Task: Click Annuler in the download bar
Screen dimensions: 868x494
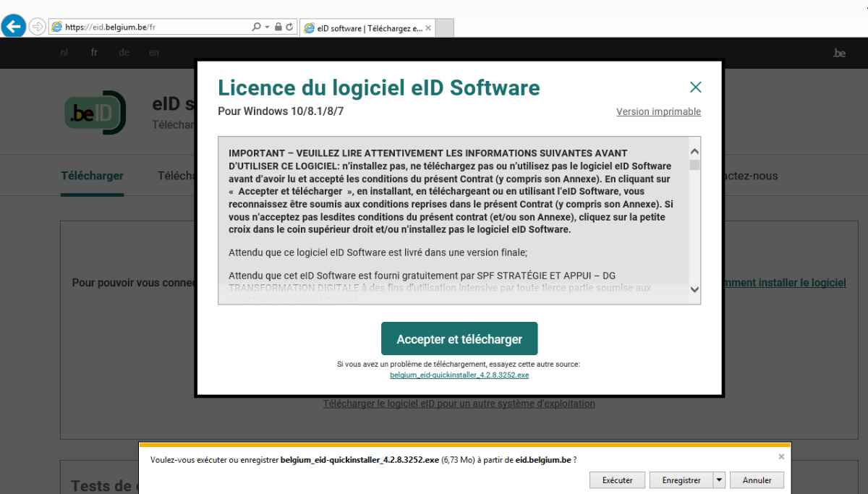Action: pos(757,480)
